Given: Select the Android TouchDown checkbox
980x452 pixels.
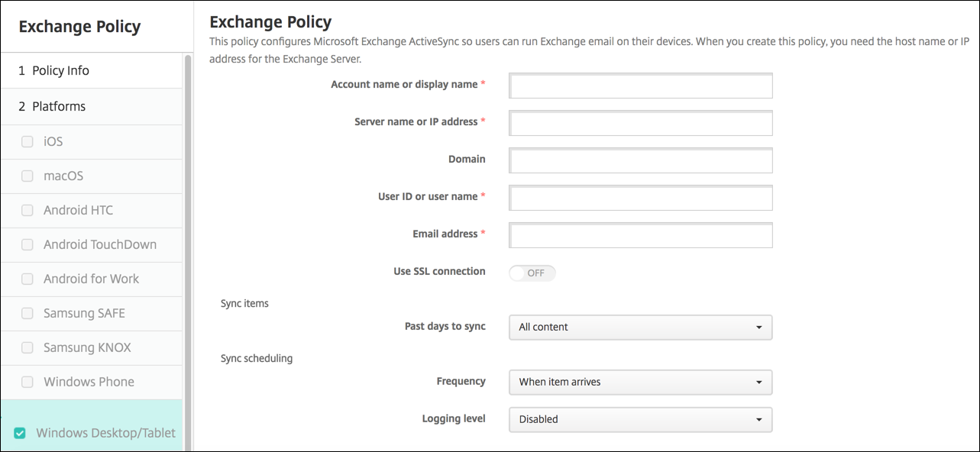Looking at the screenshot, I should coord(27,244).
